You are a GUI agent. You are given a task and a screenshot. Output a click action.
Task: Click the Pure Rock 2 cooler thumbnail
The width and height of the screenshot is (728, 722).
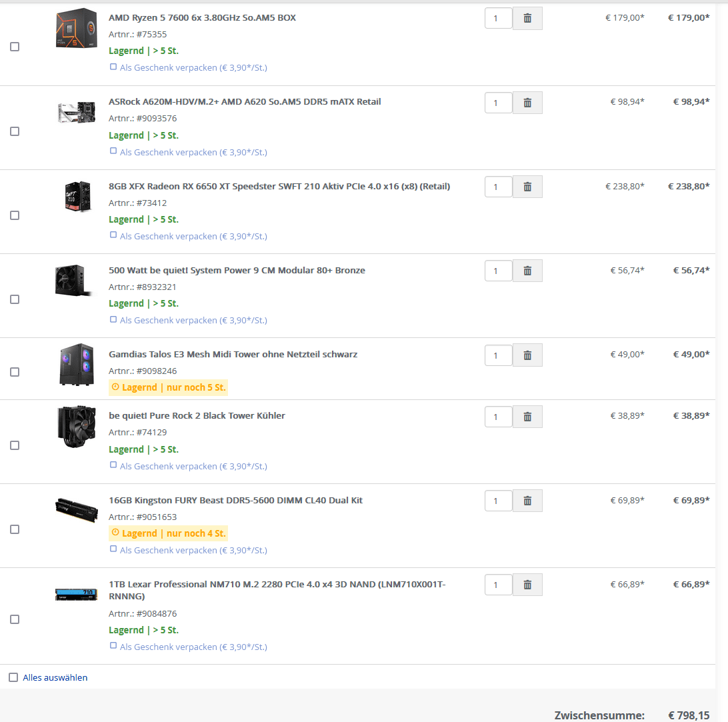point(77,426)
